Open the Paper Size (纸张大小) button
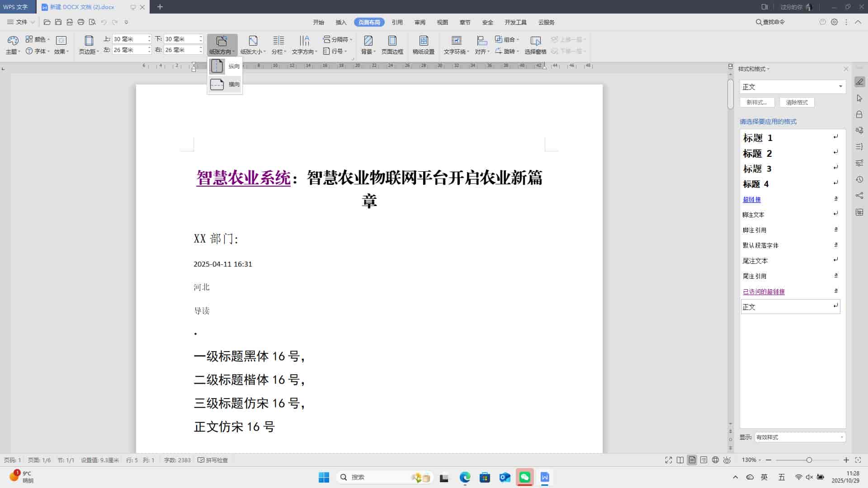The height and width of the screenshot is (488, 868). (253, 45)
